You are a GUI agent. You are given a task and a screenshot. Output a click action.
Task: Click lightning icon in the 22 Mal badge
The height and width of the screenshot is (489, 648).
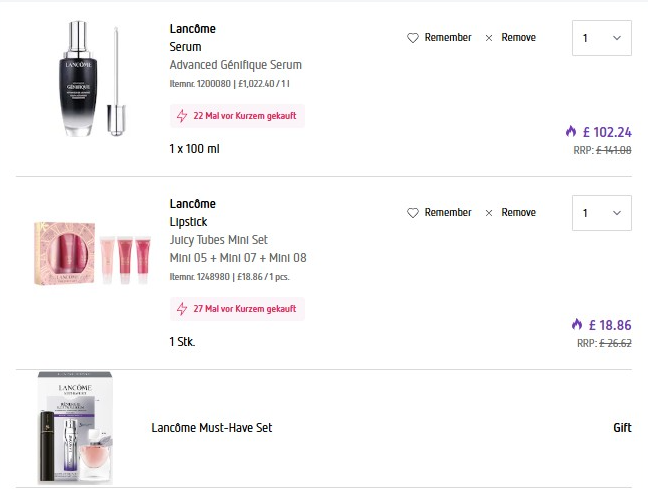pyautogui.click(x=182, y=116)
